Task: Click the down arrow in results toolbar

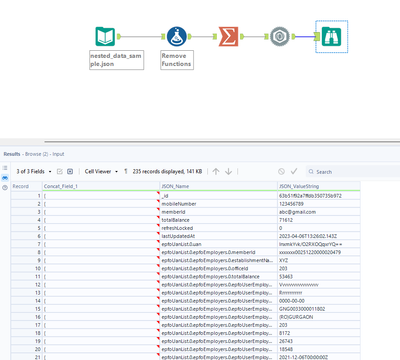Action: click(229, 171)
